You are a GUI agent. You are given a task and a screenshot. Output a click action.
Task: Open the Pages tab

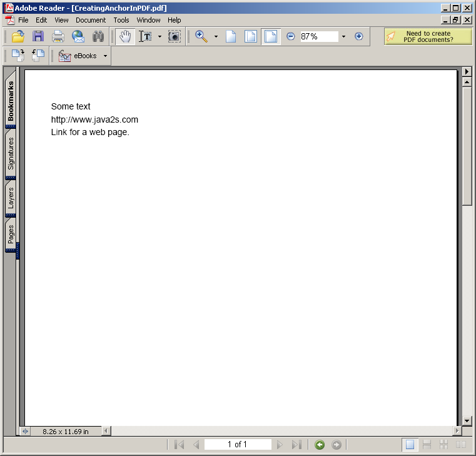coord(11,235)
